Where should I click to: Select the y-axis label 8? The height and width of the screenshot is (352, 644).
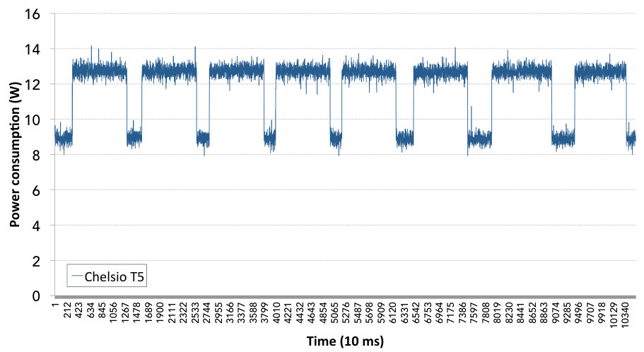(36, 156)
